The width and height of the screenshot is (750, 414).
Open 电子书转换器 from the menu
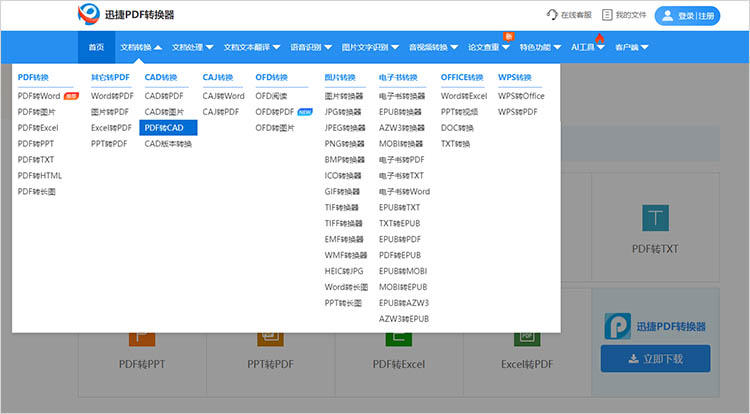(x=402, y=96)
